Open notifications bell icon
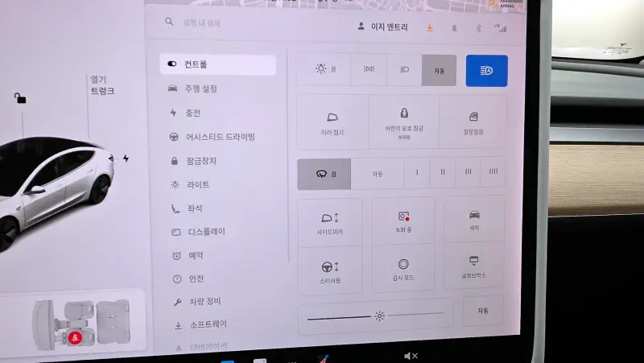The width and height of the screenshot is (644, 363). point(454,28)
